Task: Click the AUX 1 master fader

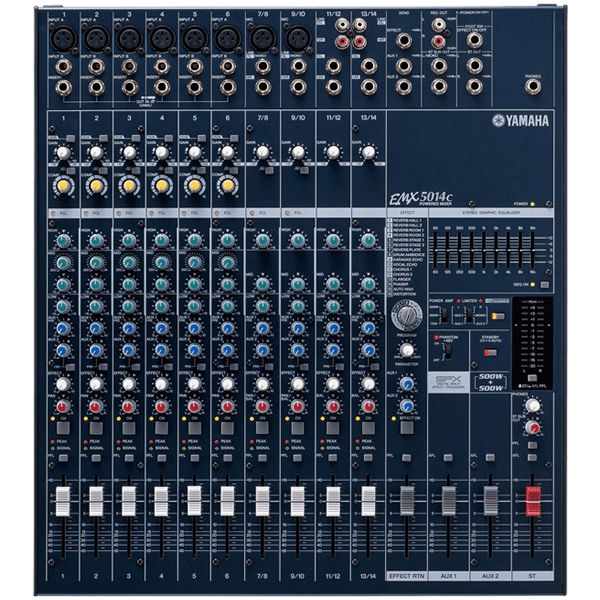Action: [x=448, y=500]
